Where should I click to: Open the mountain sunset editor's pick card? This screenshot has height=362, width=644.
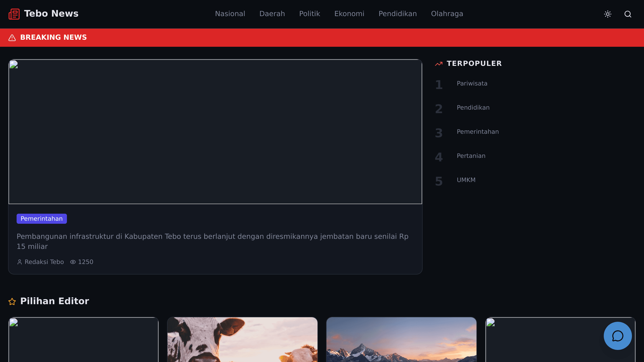coord(401,340)
